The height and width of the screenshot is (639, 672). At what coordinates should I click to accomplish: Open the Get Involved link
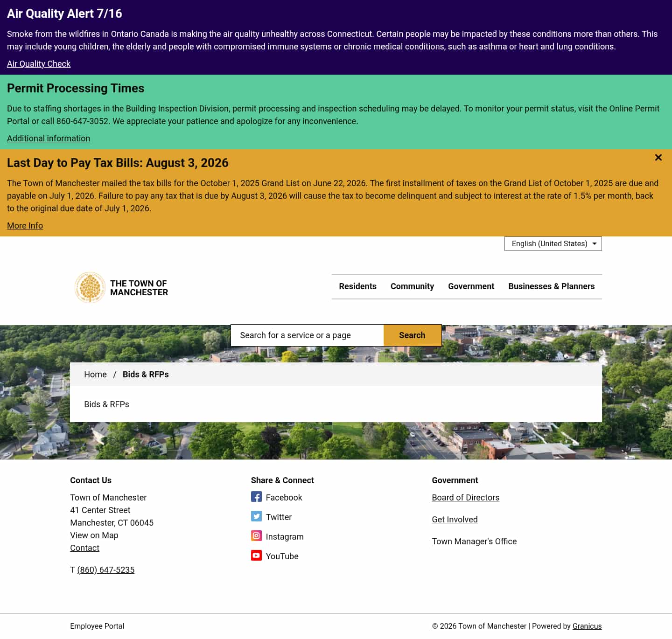click(455, 520)
